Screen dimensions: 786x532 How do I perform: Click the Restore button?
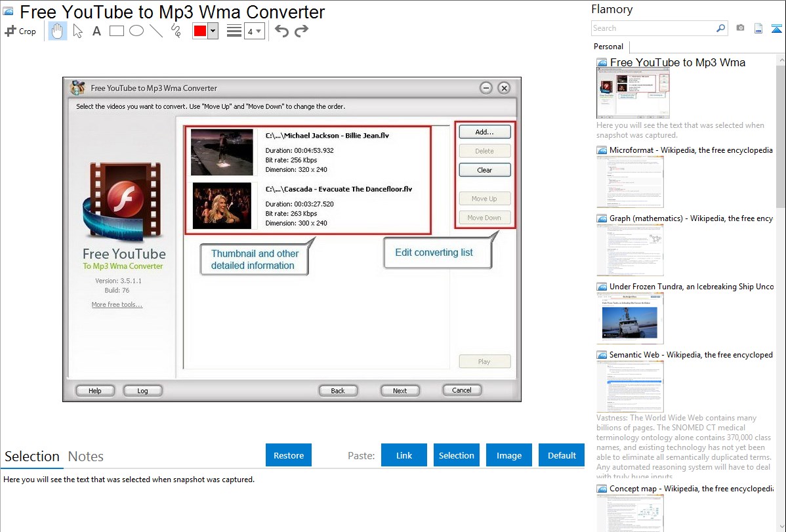[x=289, y=455]
